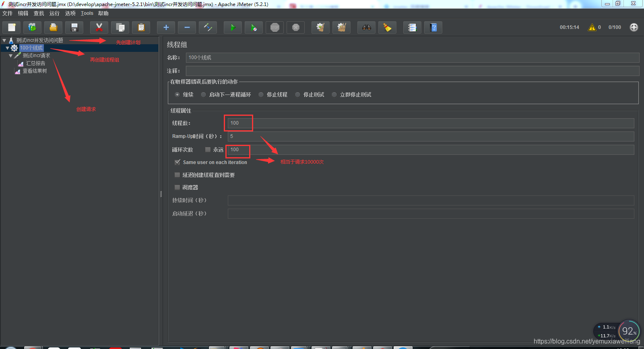Click the thread count (线程数) field
This screenshot has height=349, width=644.
431,123
